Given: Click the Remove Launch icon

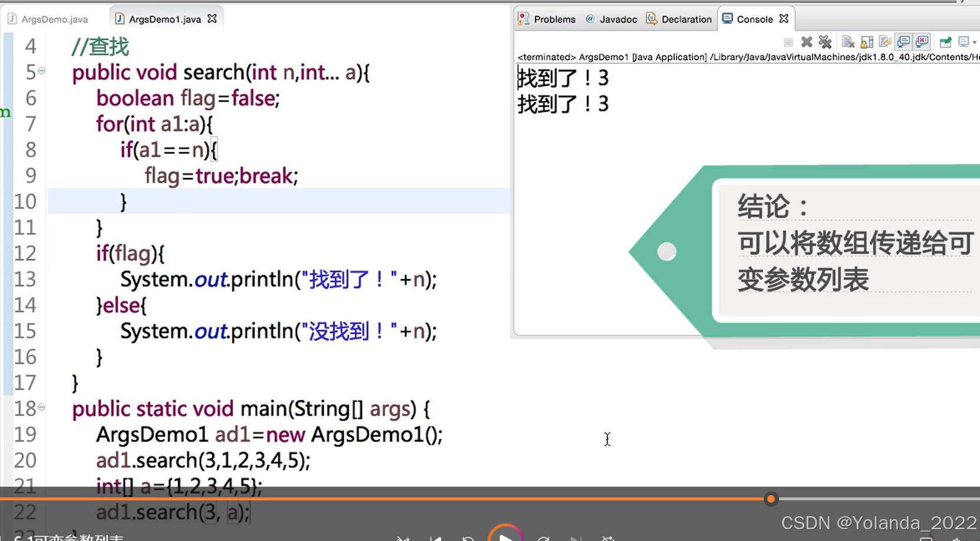Looking at the screenshot, I should pos(807,42).
